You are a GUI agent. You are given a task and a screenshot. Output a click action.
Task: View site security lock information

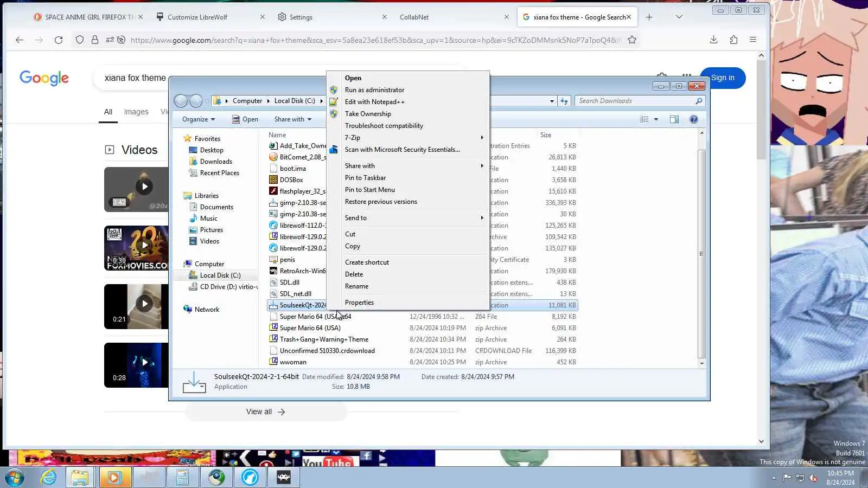pyautogui.click(x=95, y=40)
